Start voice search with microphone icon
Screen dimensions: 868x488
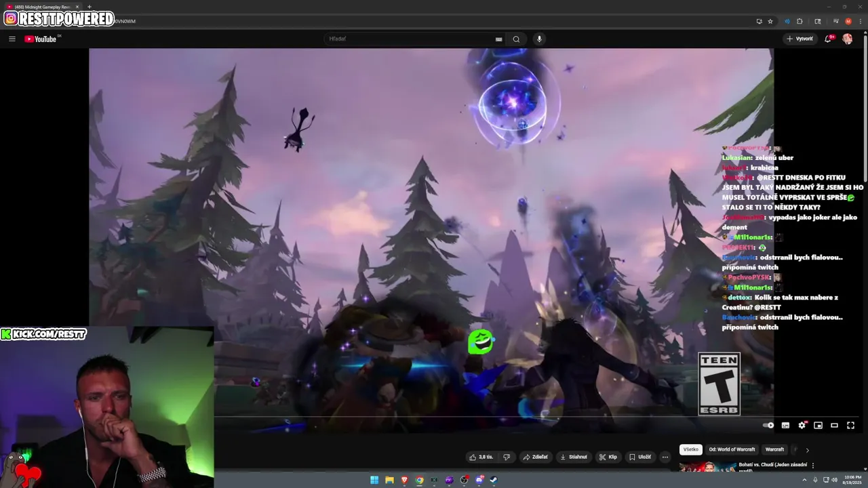(540, 39)
